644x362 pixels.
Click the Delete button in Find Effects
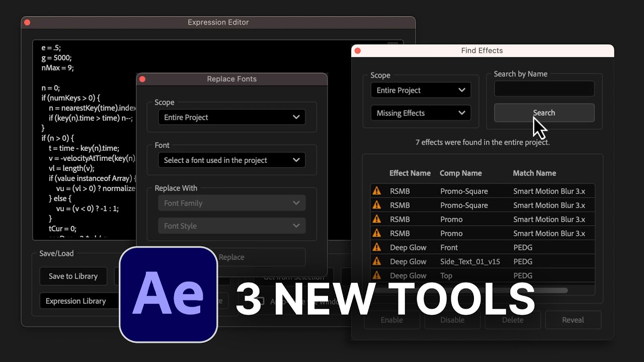point(512,320)
